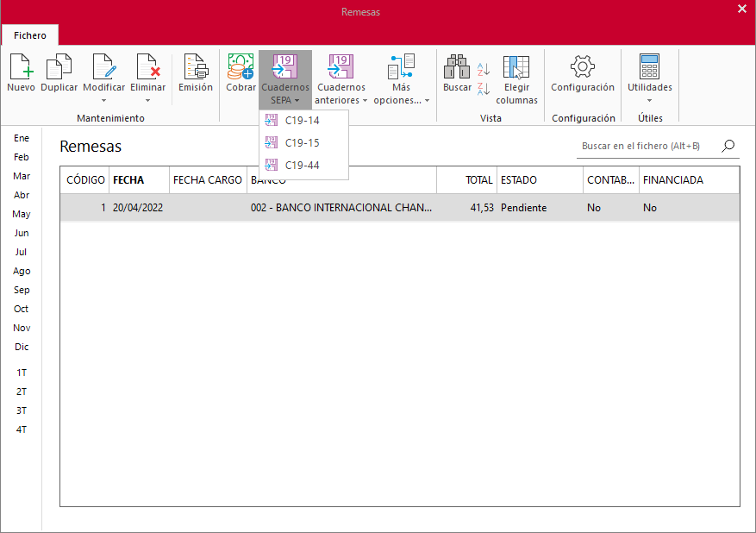Sort by the TOTAL column header
Viewport: 756px width, 533px height.
pyautogui.click(x=466, y=180)
